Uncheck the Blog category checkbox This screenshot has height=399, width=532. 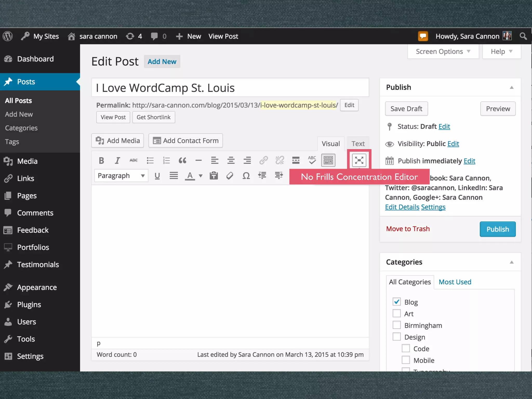(397, 302)
